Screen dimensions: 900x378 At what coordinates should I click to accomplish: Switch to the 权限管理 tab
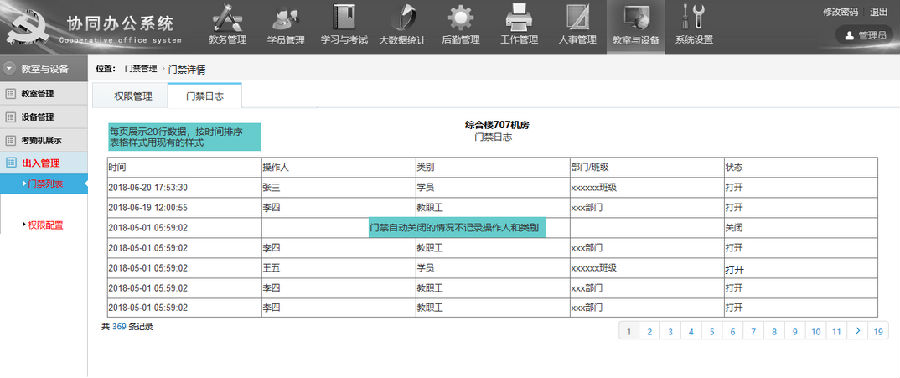coord(133,96)
